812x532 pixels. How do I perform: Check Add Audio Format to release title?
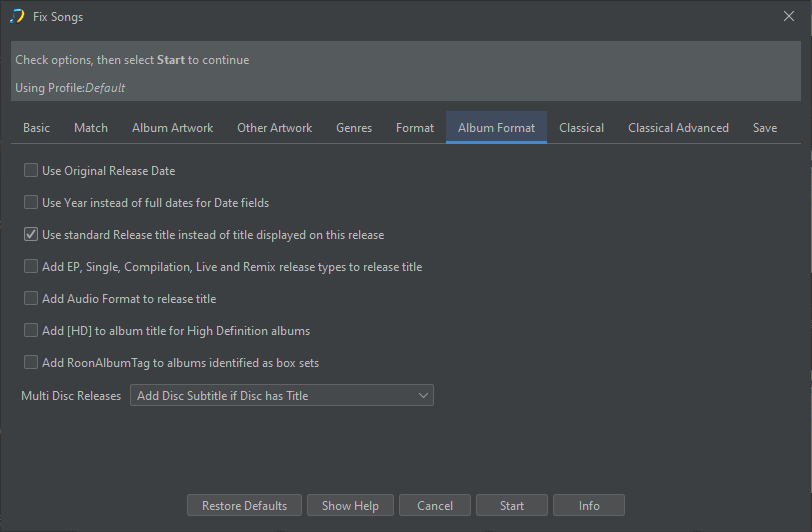(31, 299)
